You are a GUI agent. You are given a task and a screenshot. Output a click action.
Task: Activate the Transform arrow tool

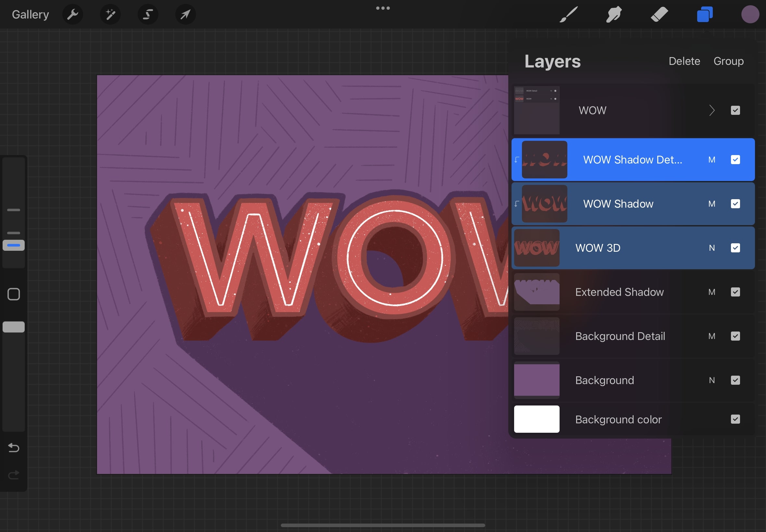tap(185, 14)
